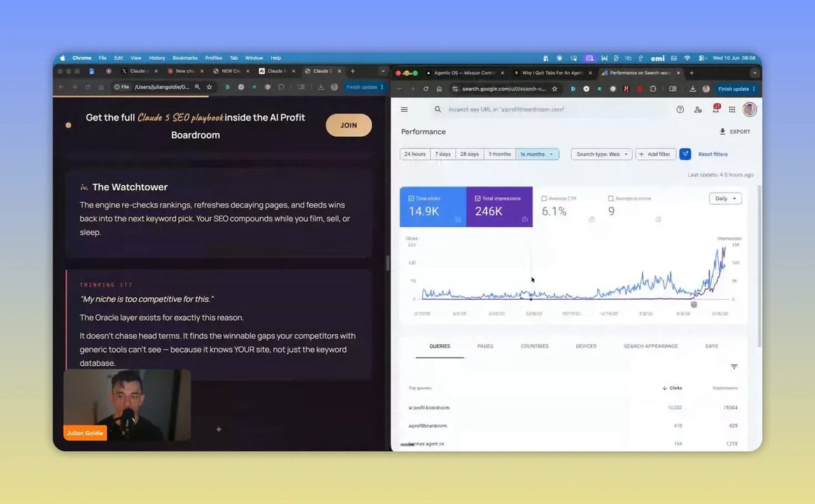This screenshot has height=504, width=815.
Task: Enable Average CTR metric checkbox
Action: pyautogui.click(x=544, y=199)
